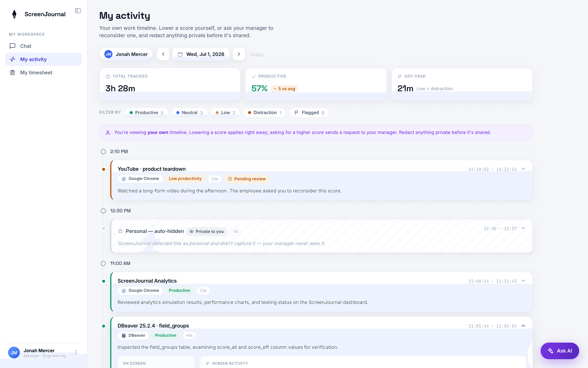The height and width of the screenshot is (368, 588).
Task: Open Chat in the sidebar
Action: coord(44,46)
